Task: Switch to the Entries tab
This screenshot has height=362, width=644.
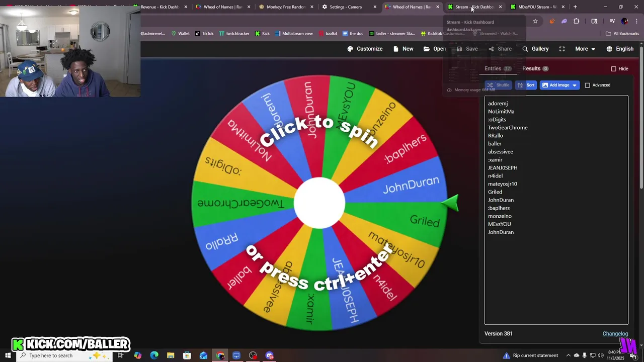Action: (498, 68)
